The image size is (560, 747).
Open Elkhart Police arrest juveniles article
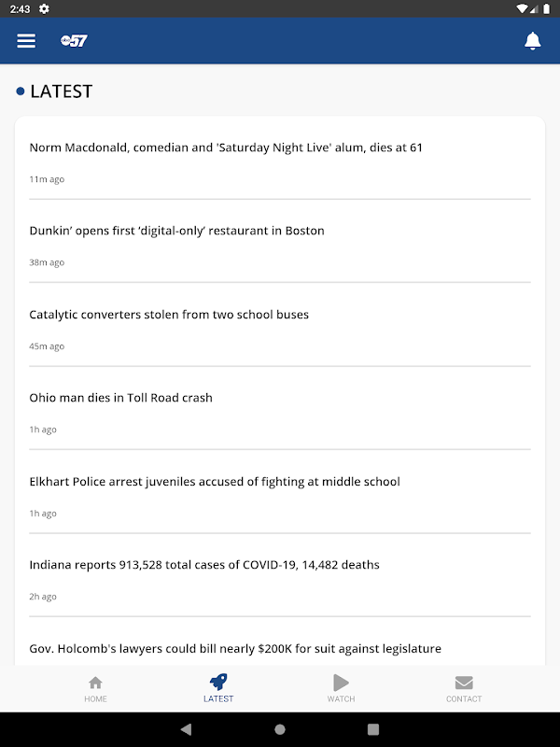point(215,482)
